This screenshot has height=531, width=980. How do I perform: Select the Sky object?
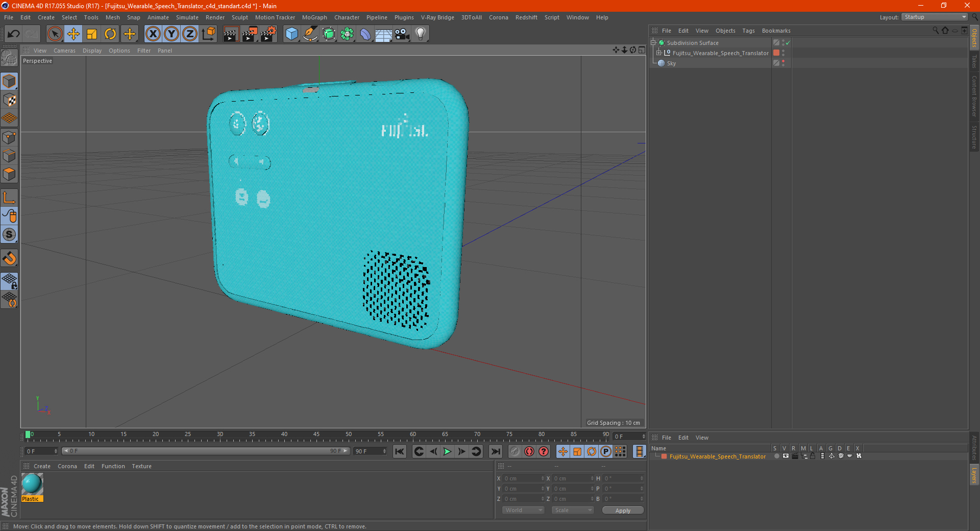tap(671, 63)
